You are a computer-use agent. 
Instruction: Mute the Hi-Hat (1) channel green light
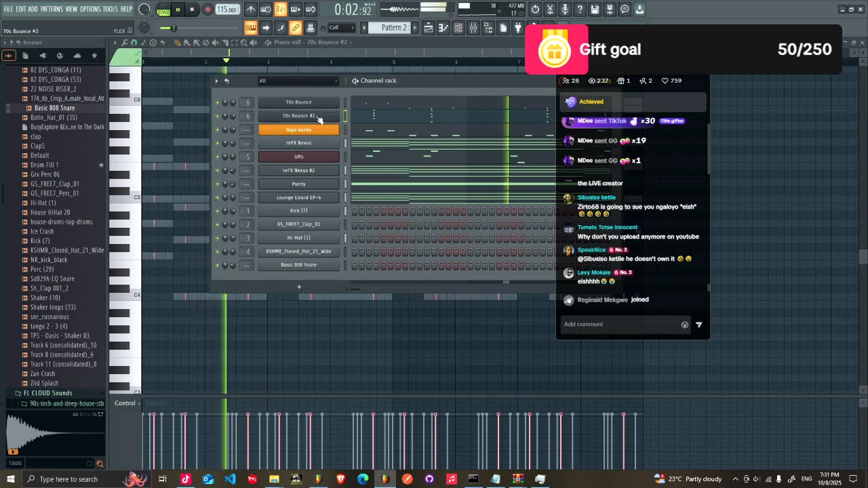pyautogui.click(x=218, y=238)
